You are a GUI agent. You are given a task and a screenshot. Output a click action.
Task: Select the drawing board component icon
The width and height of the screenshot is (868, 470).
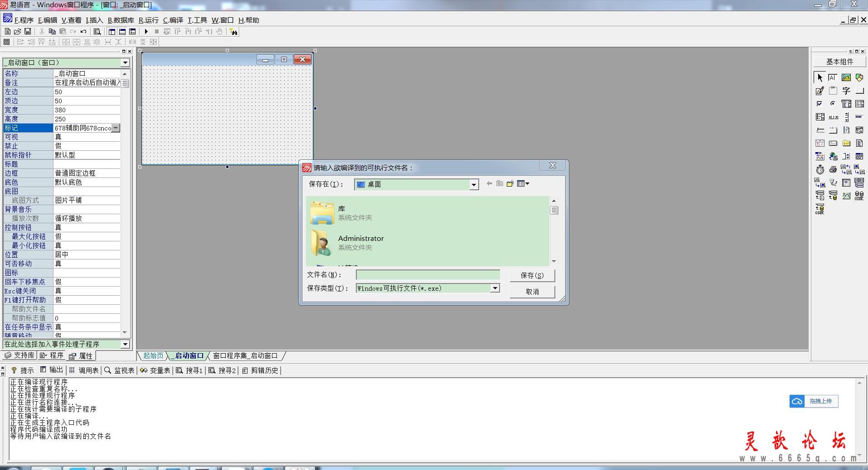tap(820, 91)
